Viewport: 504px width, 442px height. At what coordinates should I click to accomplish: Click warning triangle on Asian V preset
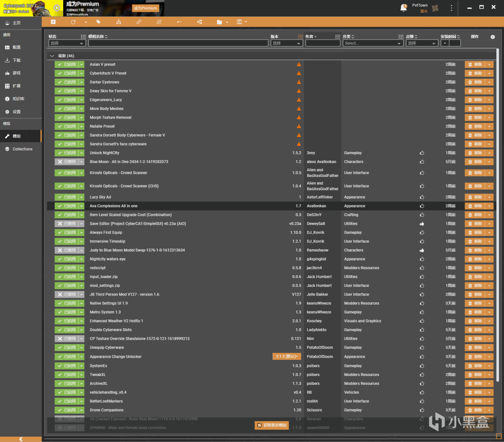point(299,64)
